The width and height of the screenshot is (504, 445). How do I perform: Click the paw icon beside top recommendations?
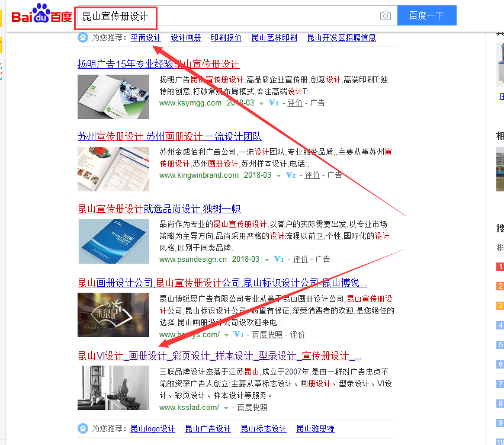pyautogui.click(x=83, y=37)
